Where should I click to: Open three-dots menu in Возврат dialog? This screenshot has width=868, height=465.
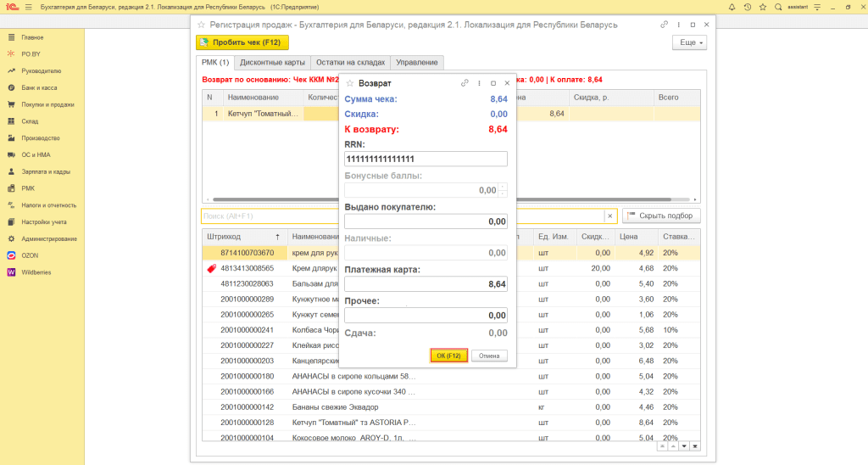[x=479, y=83]
